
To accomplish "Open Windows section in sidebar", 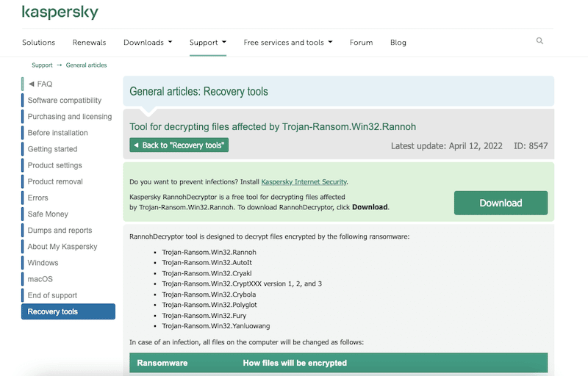I will pyautogui.click(x=43, y=262).
